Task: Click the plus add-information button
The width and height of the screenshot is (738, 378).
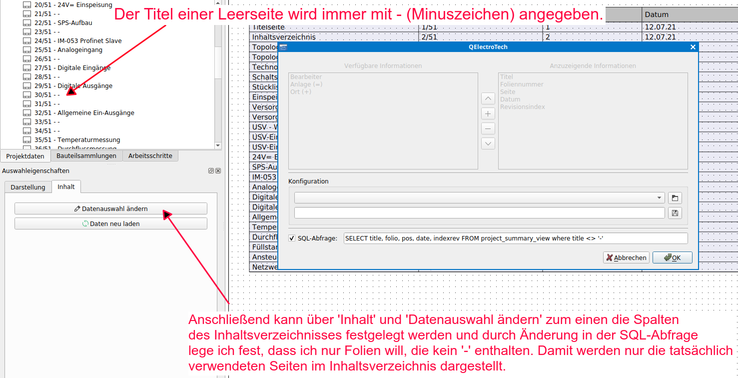Action: tap(488, 113)
